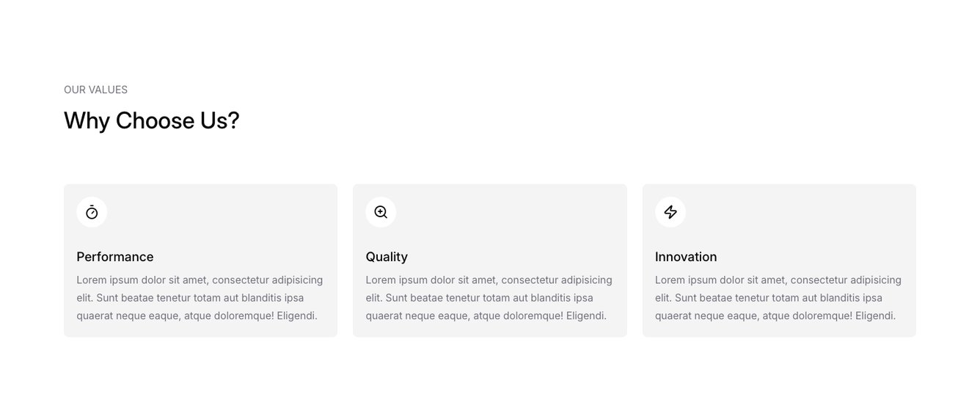980x419 pixels.
Task: Click empty space right of Performance title
Action: [x=249, y=257]
